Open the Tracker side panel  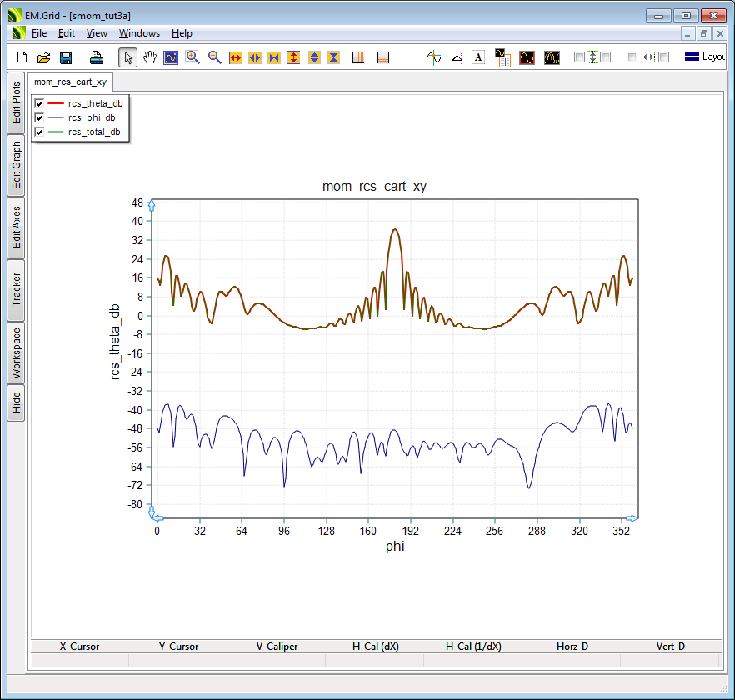(x=16, y=289)
